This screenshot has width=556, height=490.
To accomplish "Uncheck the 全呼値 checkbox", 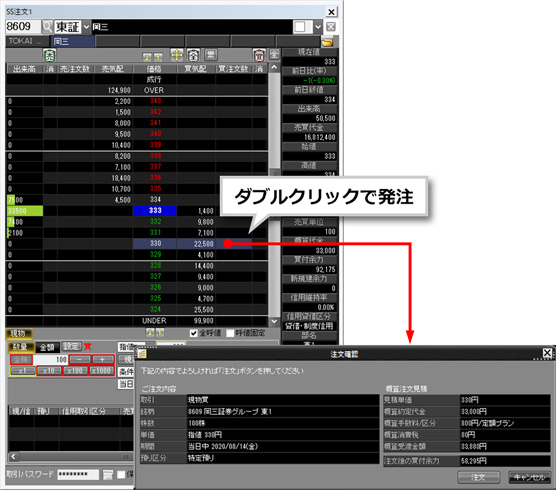I will pos(194,333).
